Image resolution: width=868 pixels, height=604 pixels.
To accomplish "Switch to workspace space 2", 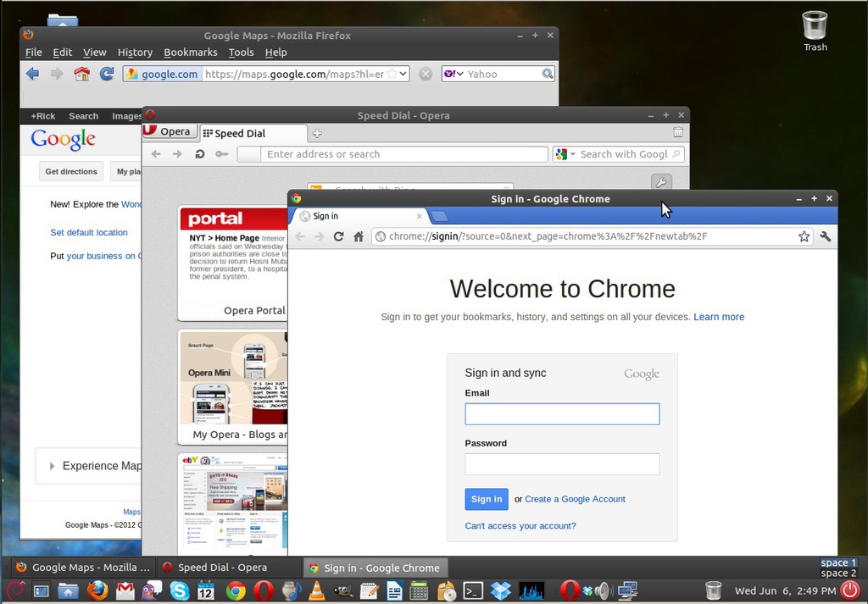I will pos(838,573).
